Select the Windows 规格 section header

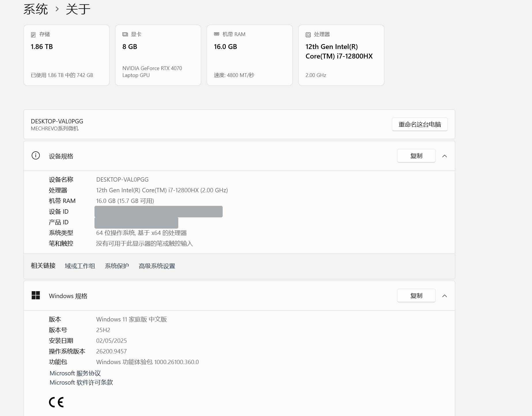tap(239, 296)
